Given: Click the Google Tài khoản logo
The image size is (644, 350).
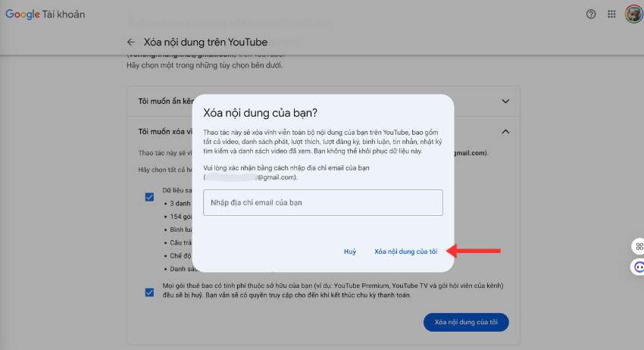Looking at the screenshot, I should 45,14.
